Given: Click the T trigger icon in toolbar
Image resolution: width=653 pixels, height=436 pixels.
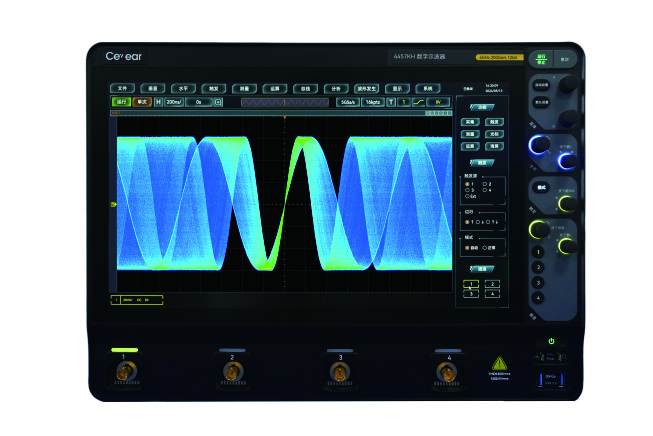Looking at the screenshot, I should [391, 102].
